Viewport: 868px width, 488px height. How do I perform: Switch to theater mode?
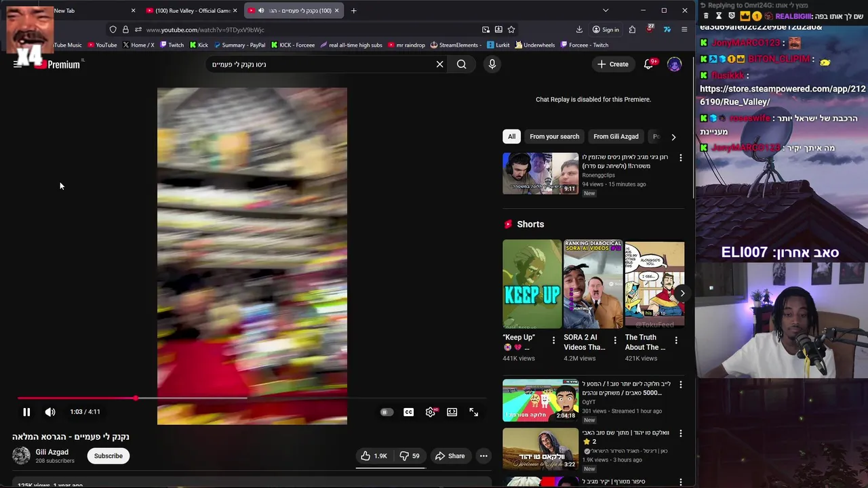tap(452, 412)
